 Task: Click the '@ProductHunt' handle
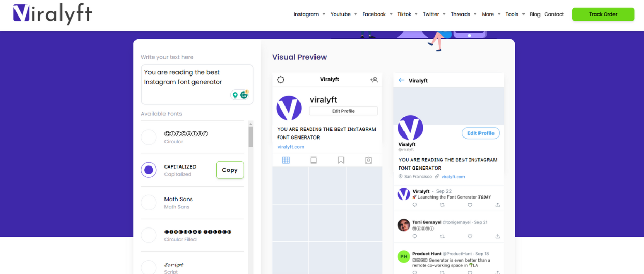tap(458, 254)
